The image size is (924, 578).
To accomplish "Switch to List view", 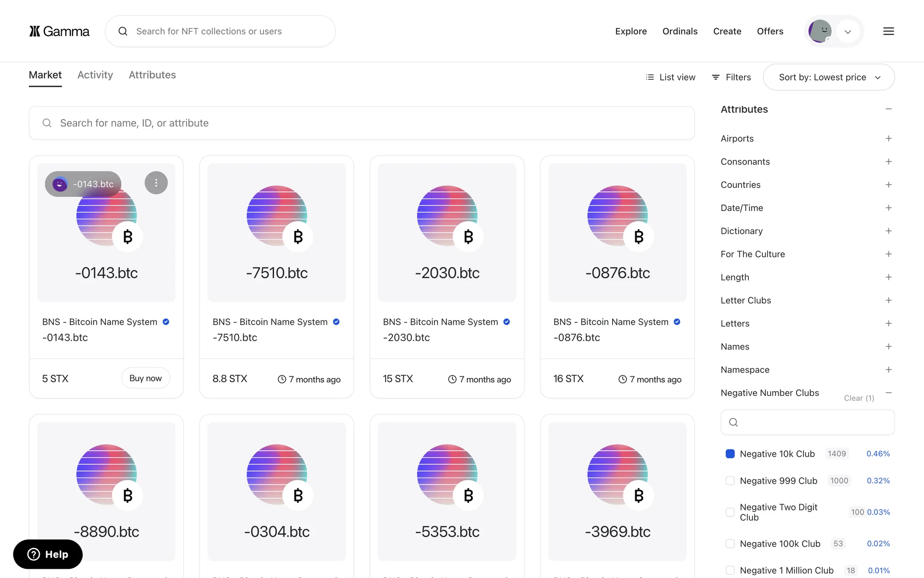I will point(670,77).
